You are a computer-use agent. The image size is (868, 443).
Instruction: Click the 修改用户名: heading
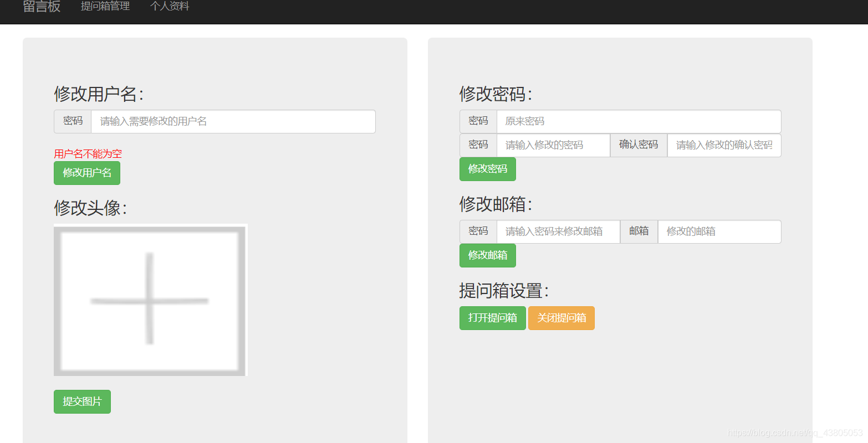[99, 94]
